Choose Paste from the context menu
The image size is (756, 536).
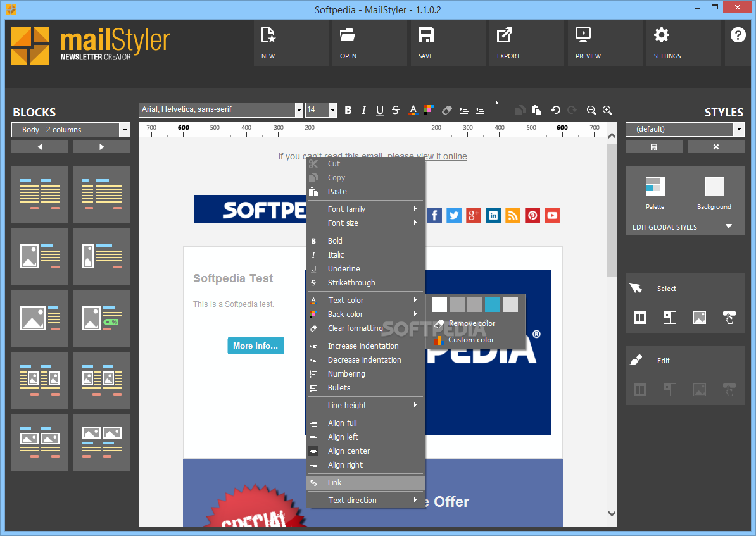click(366, 192)
